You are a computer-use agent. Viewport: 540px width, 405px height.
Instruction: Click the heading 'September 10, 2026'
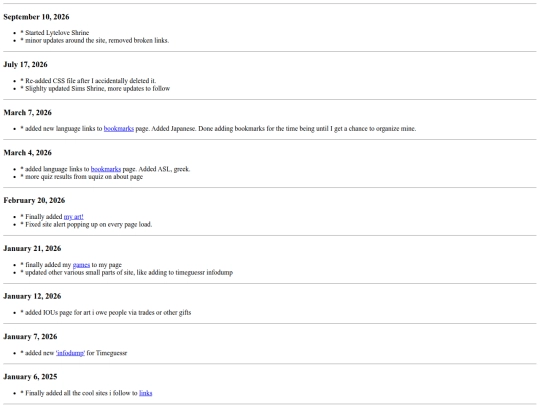[36, 17]
